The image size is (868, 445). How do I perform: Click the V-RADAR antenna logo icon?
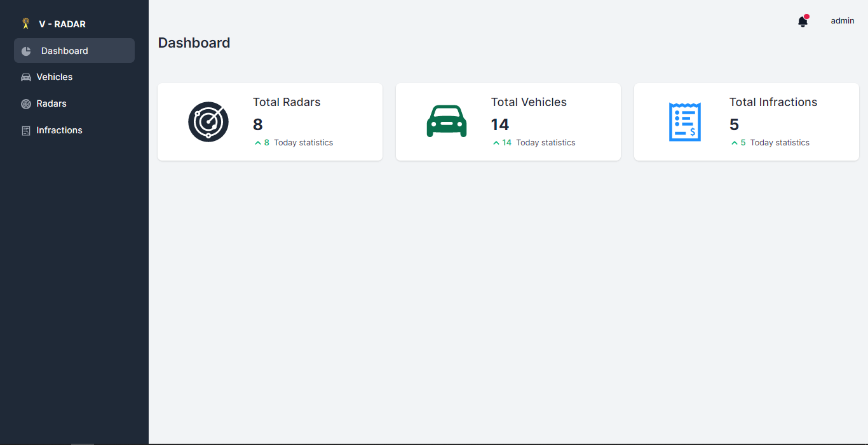[x=25, y=23]
